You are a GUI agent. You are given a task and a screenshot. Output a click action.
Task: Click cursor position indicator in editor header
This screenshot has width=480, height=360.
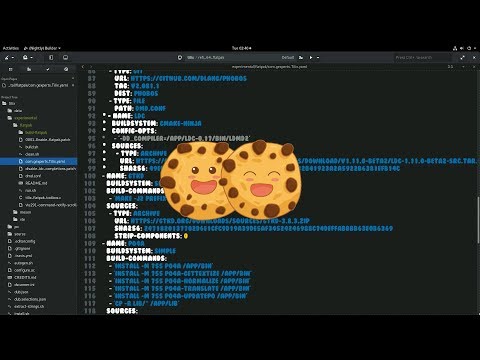(x=450, y=67)
